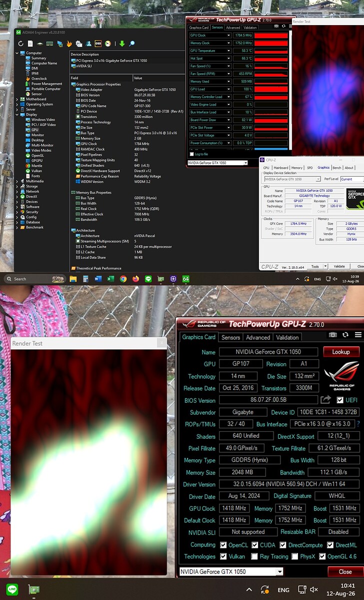Collapse Display node in AIDA64 tree
This screenshot has height=600, width=364.
click(x=17, y=115)
